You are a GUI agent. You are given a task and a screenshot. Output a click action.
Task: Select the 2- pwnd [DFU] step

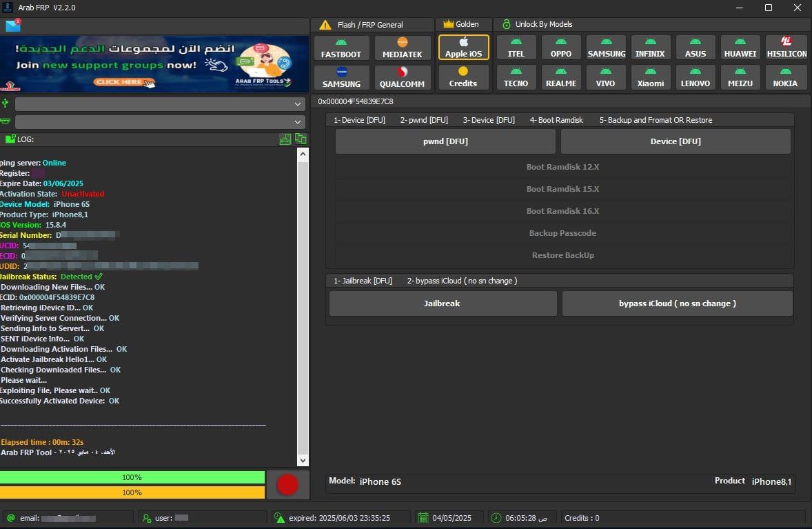[x=424, y=120]
